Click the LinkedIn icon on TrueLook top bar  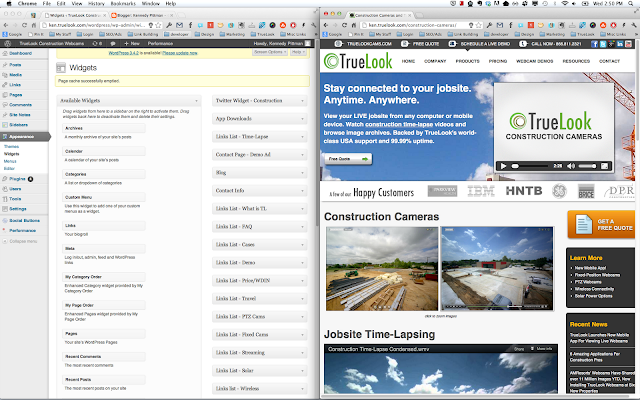click(x=620, y=44)
